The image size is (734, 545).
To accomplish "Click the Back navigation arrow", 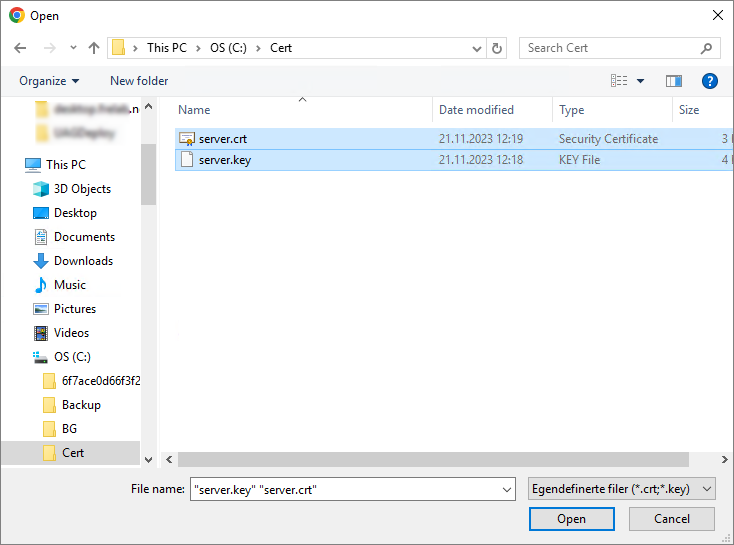I will tap(20, 48).
